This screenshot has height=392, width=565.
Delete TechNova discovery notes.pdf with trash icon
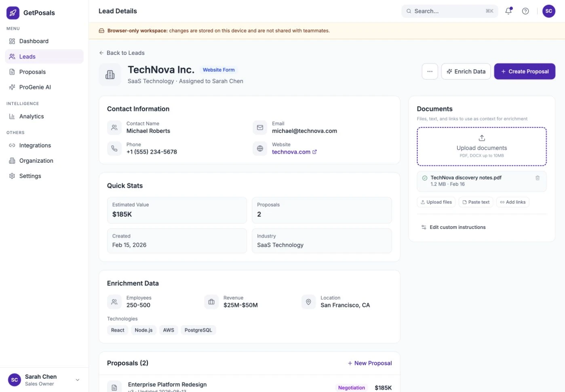(538, 178)
